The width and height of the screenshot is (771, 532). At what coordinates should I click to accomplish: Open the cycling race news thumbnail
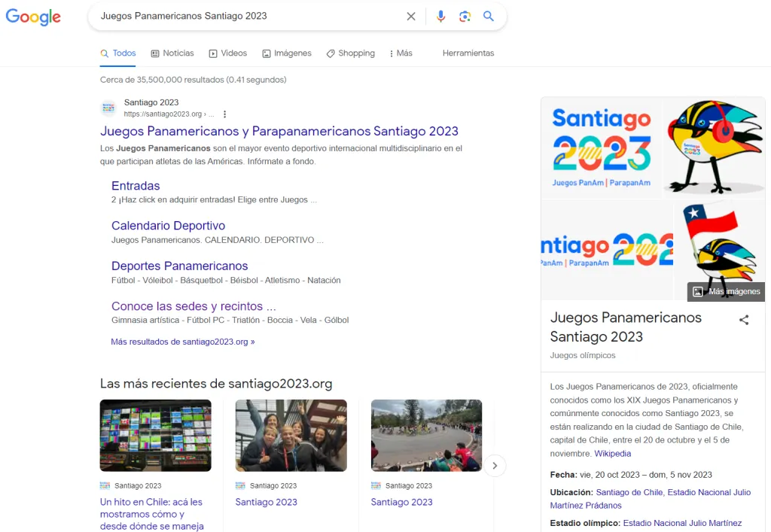pyautogui.click(x=426, y=435)
